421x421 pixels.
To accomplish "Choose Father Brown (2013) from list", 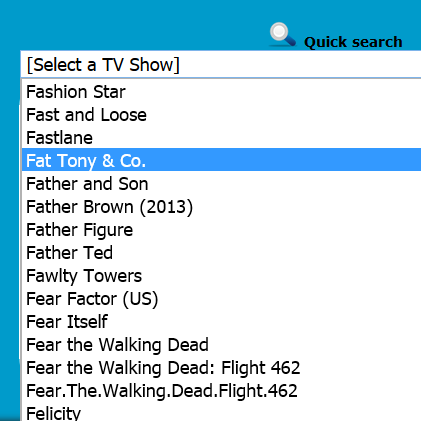I will [221, 207].
